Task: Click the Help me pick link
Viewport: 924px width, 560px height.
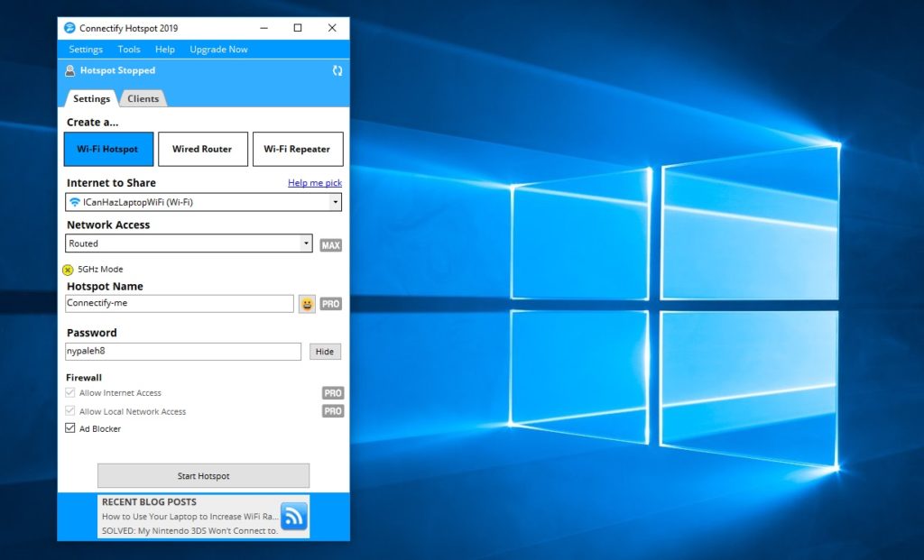Action: tap(314, 183)
